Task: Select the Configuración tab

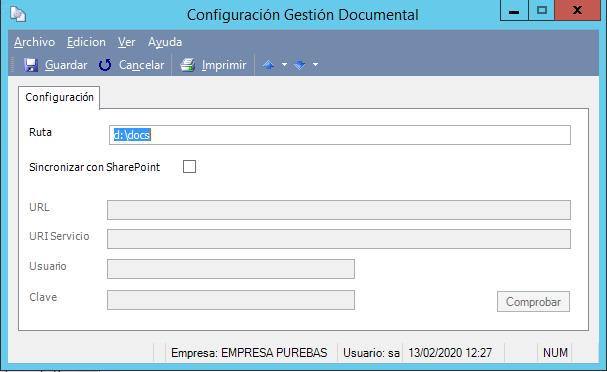Action: [x=59, y=97]
